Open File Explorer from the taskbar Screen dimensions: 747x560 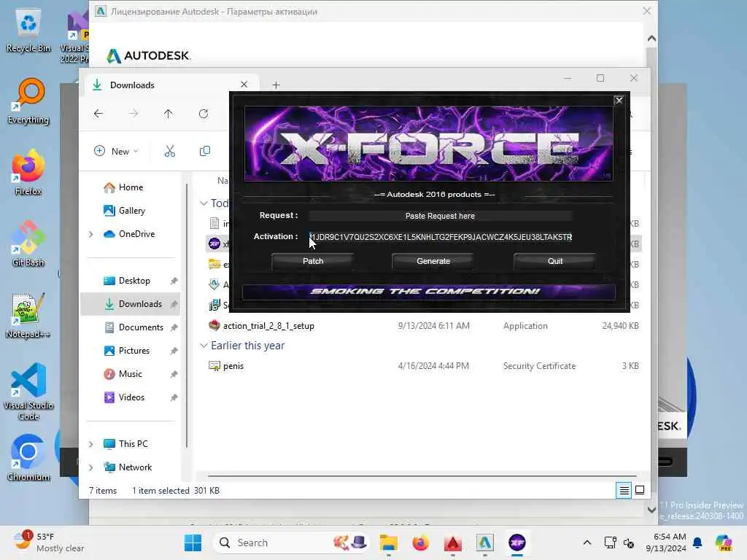click(x=388, y=542)
